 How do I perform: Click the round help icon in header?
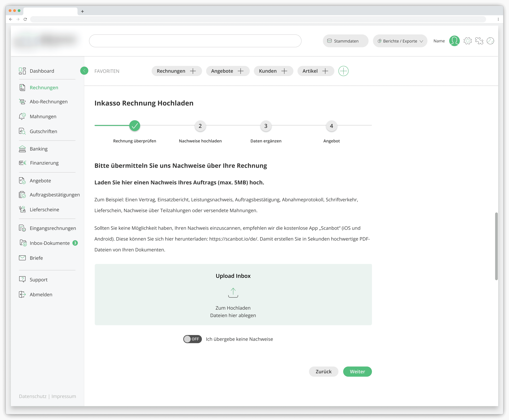point(490,41)
